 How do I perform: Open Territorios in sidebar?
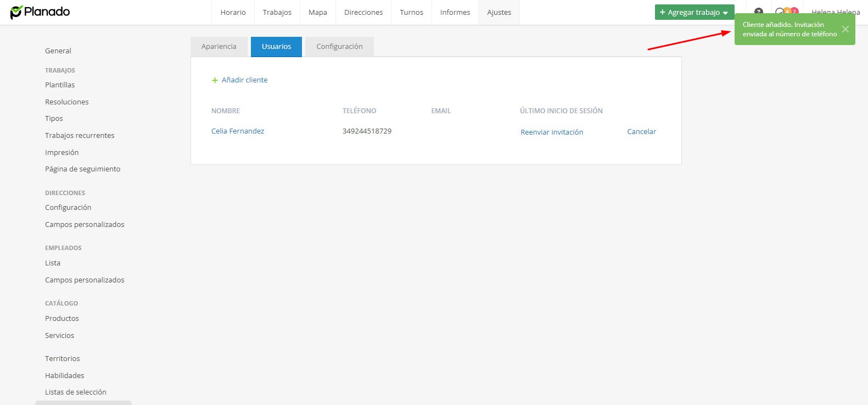tap(63, 359)
